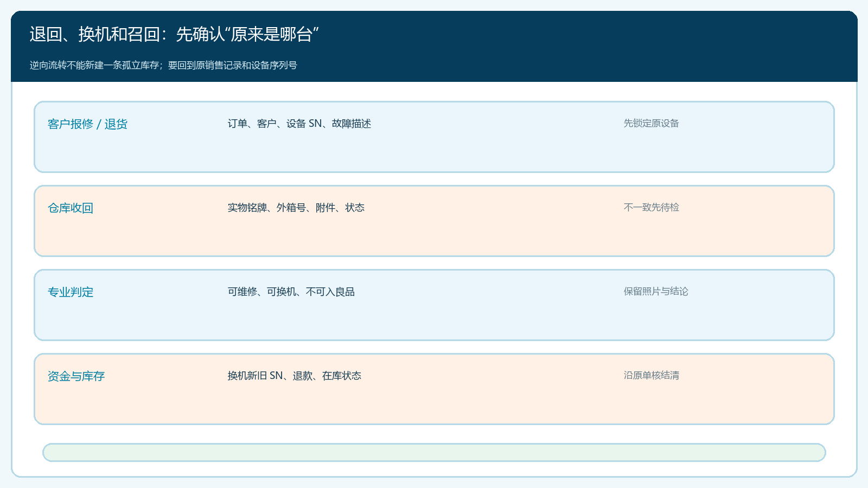Select text 实物铭牌、外箱号、附件、状态
Image resolution: width=868 pixels, height=488 pixels.
click(296, 208)
